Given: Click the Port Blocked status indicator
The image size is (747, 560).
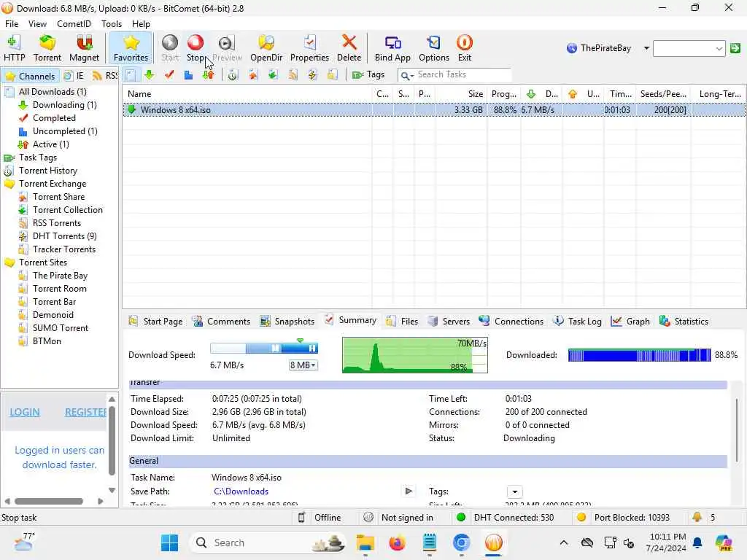Looking at the screenshot, I should [623, 518].
